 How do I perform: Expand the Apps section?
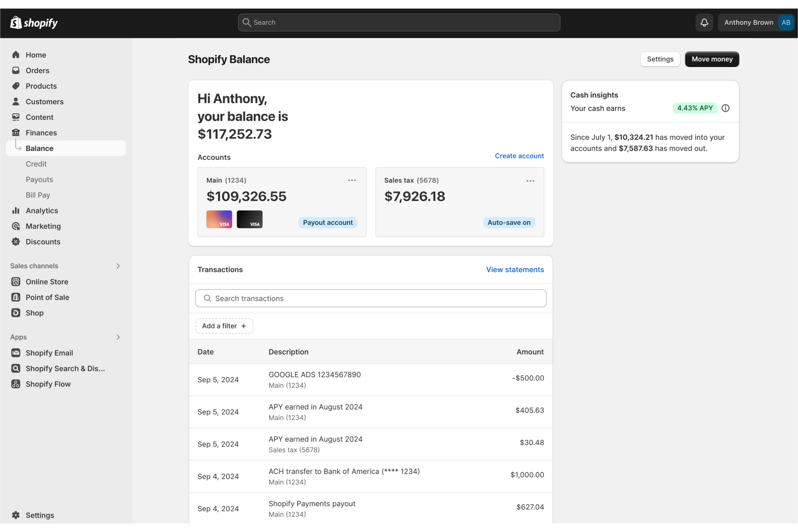118,337
